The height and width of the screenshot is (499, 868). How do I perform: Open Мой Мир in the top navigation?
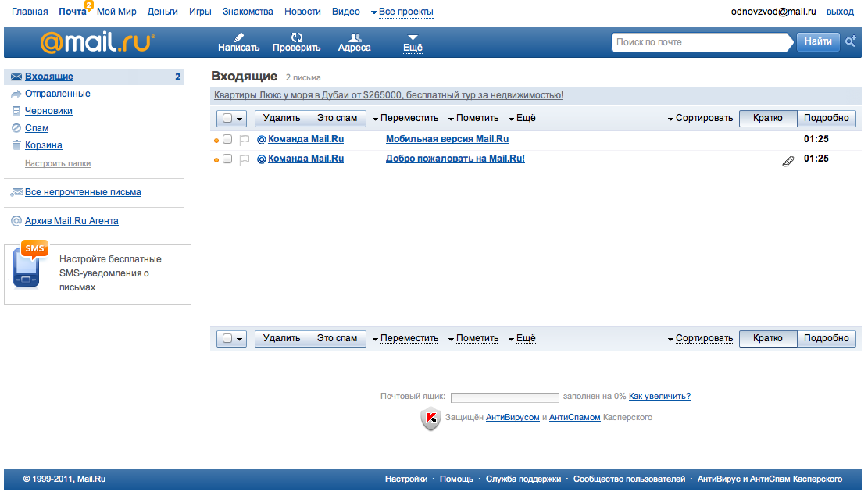pos(116,12)
